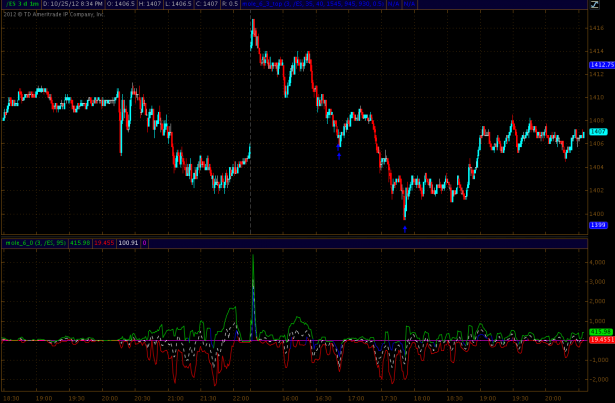
Task: Click the blue 1399 price tag on axis
Action: point(598,225)
